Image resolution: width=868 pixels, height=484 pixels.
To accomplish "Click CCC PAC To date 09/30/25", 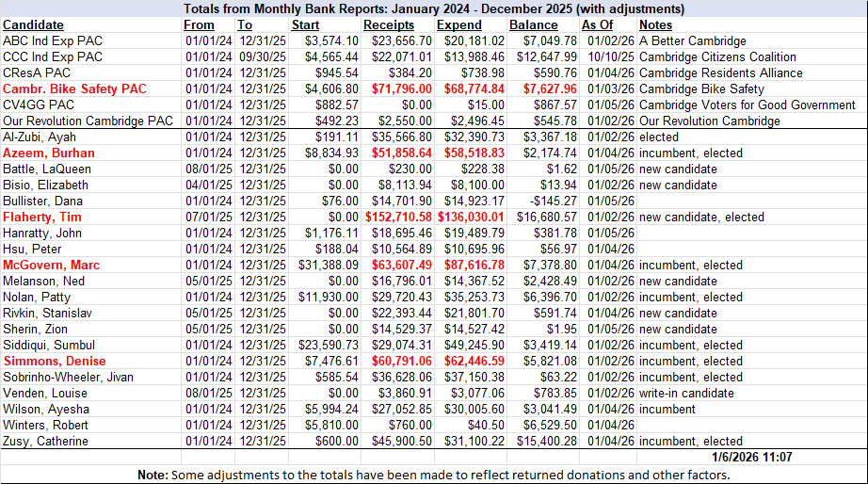I will tap(263, 57).
